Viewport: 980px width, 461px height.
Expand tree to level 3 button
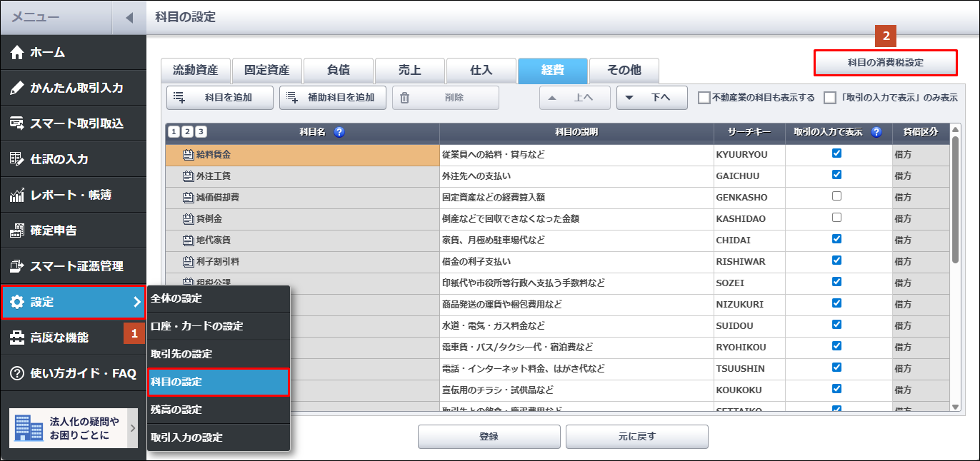(201, 132)
